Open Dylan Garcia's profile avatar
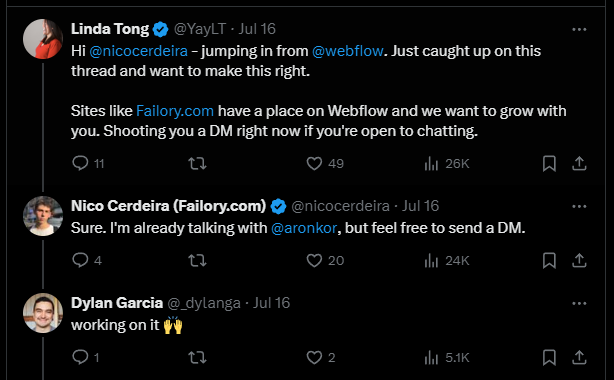This screenshot has height=380, width=614. pos(43,313)
